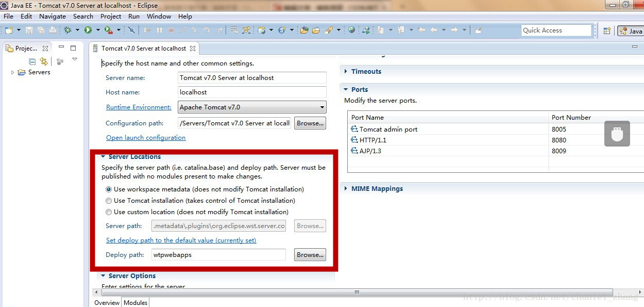Viewport: 644px width, 307px height.
Task: Collapse the Ports section
Action: 346,89
